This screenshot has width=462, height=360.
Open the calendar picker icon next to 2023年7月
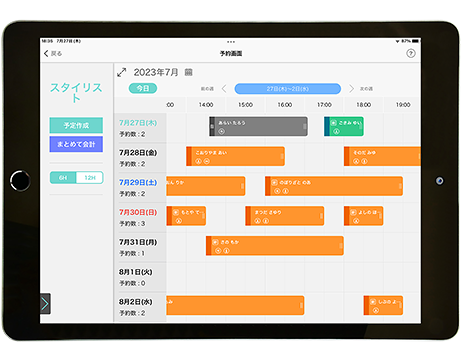(189, 72)
